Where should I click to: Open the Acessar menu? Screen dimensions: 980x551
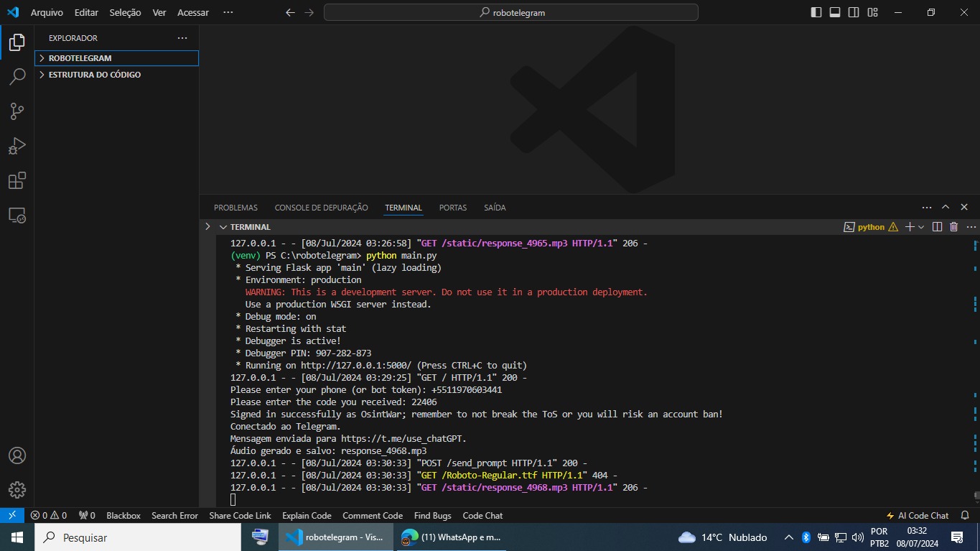(x=193, y=12)
